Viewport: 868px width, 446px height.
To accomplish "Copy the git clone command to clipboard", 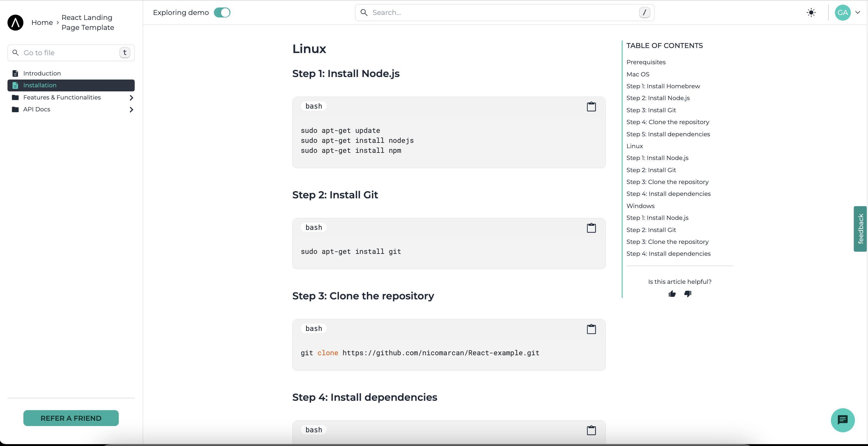I will coord(591,329).
